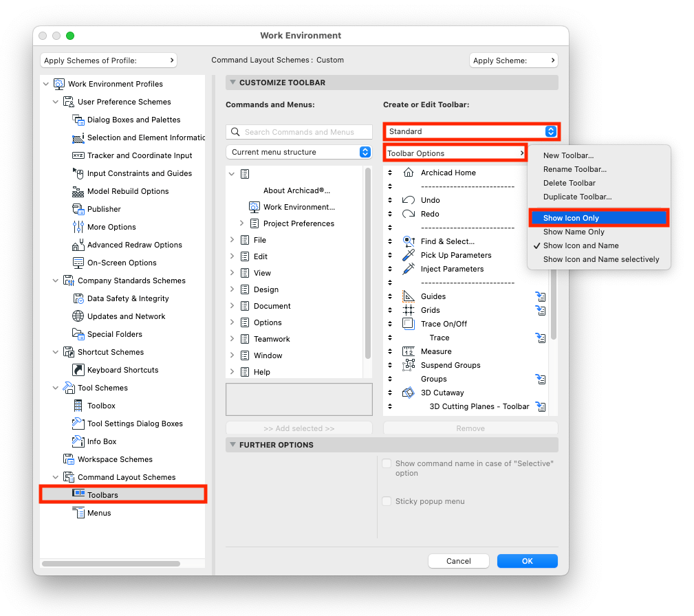Choose Show Icon Only from menu
The height and width of the screenshot is (616, 694).
(x=598, y=218)
